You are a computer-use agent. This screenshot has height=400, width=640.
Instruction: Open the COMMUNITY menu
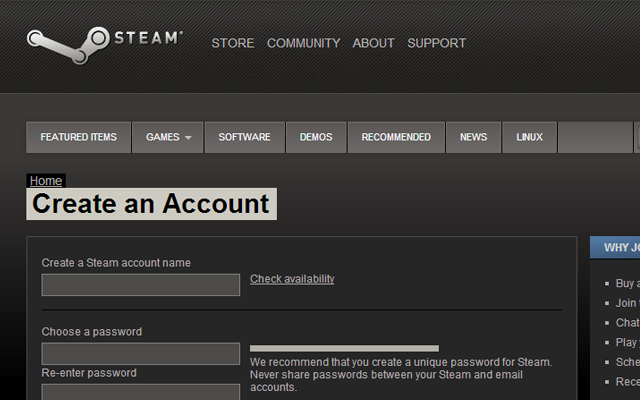(x=303, y=43)
